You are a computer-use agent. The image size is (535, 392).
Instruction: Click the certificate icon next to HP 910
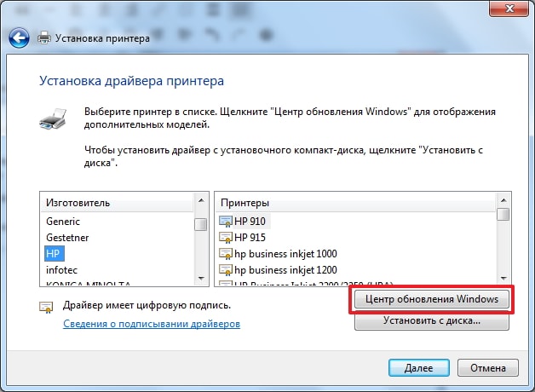[x=226, y=222]
